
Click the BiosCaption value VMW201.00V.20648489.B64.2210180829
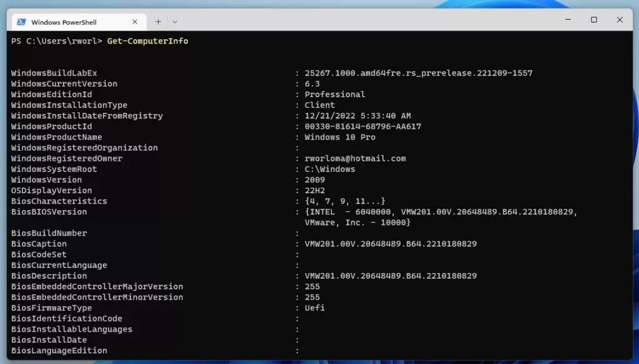[391, 244]
